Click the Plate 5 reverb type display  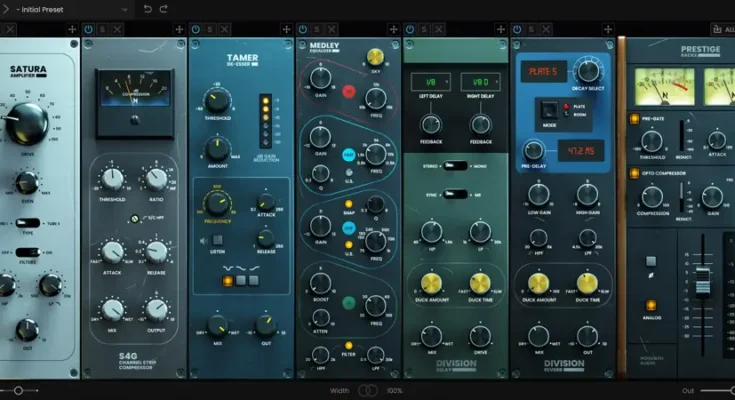tap(543, 72)
